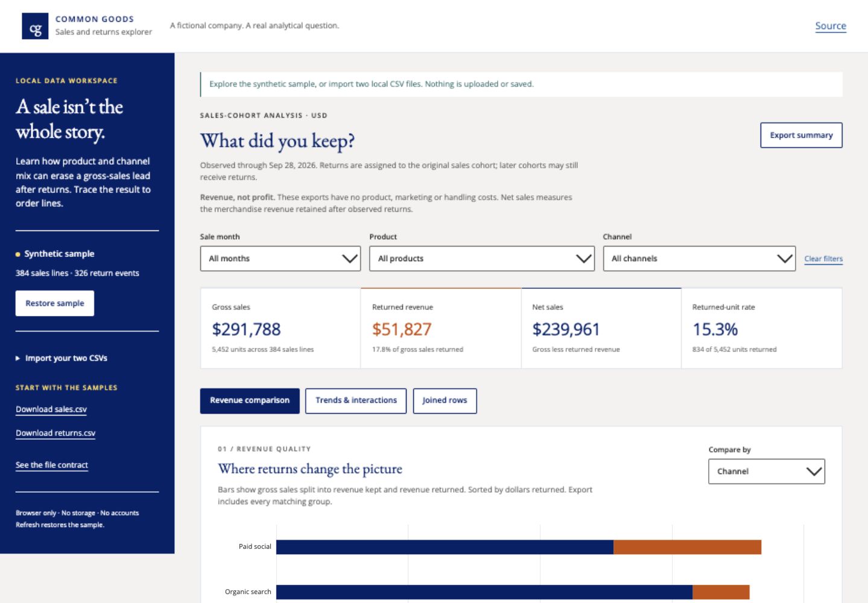This screenshot has height=603, width=868.
Task: Click the Common Goods cg logo
Action: [35, 26]
